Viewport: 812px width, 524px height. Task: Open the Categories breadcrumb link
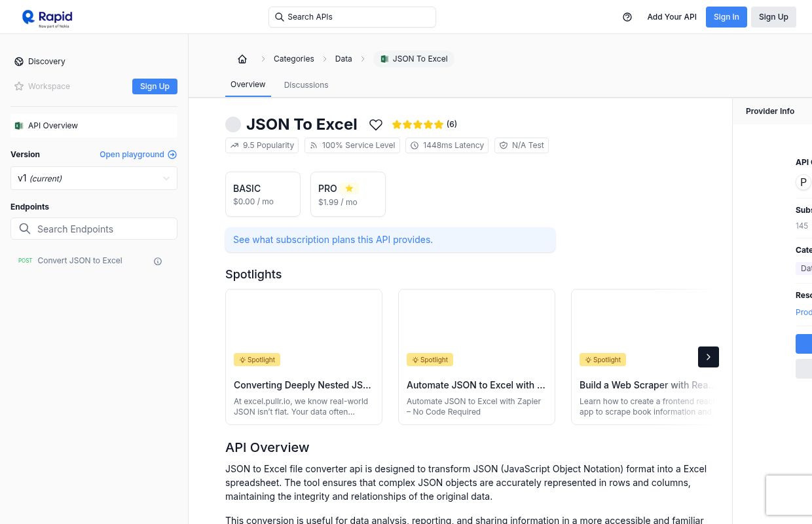point(293,59)
